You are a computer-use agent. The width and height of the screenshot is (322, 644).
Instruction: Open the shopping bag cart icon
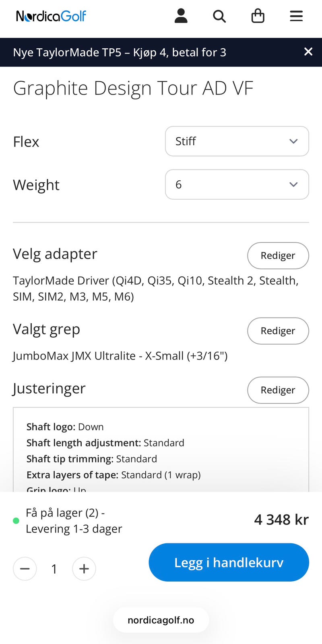click(x=258, y=16)
